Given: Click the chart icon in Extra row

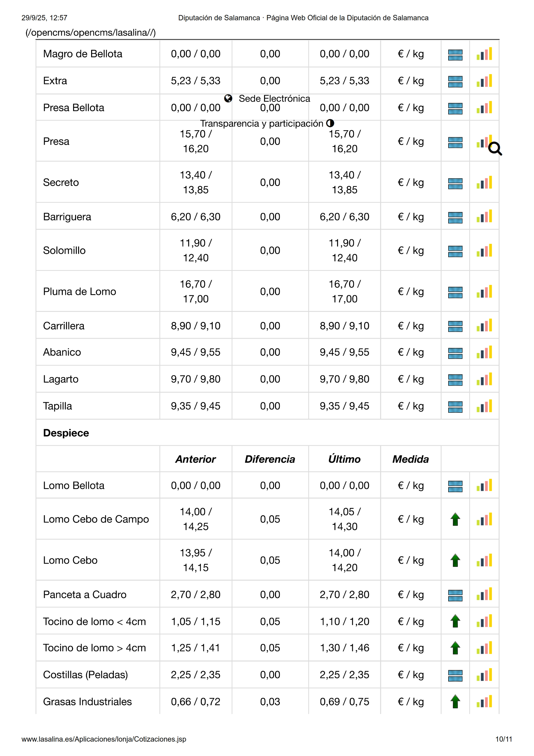Looking at the screenshot, I should (x=484, y=81).
